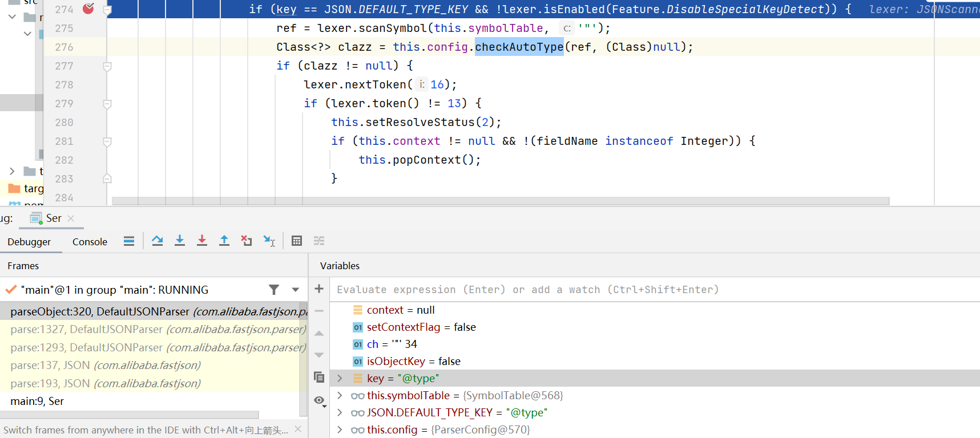
Task: Click Trace Current Stream Chain icon
Action: pos(319,241)
